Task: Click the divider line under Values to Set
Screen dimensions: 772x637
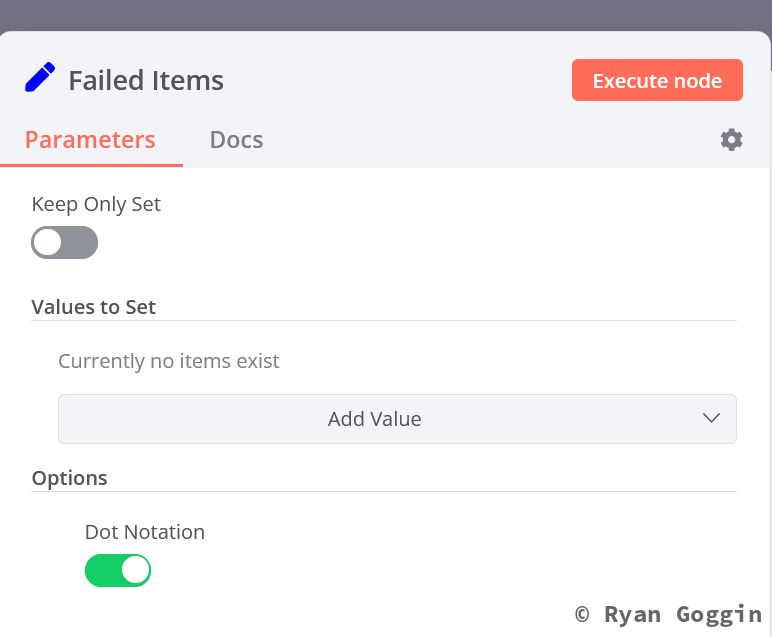Action: (384, 321)
